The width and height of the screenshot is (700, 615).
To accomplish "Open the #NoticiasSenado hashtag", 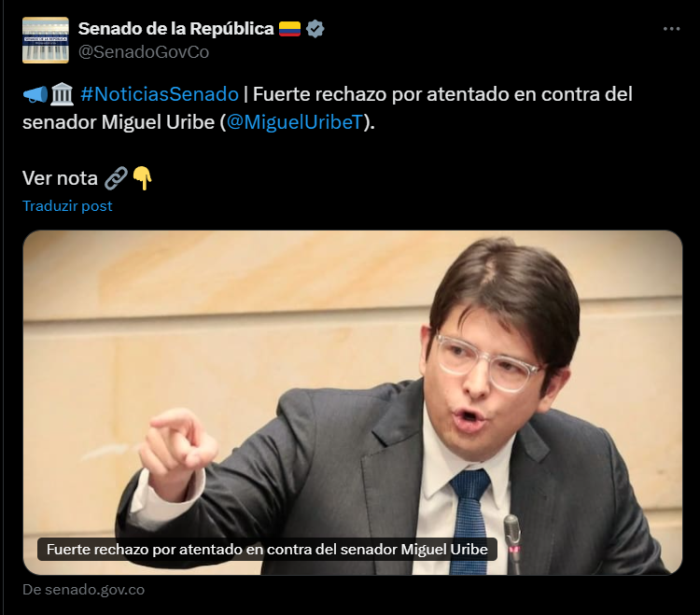I will 160,94.
